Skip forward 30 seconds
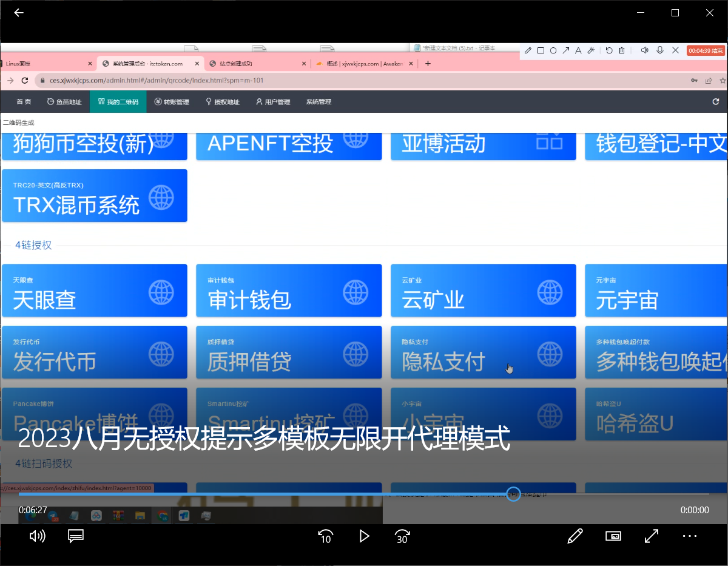Screen dimensions: 728x566 (402, 536)
